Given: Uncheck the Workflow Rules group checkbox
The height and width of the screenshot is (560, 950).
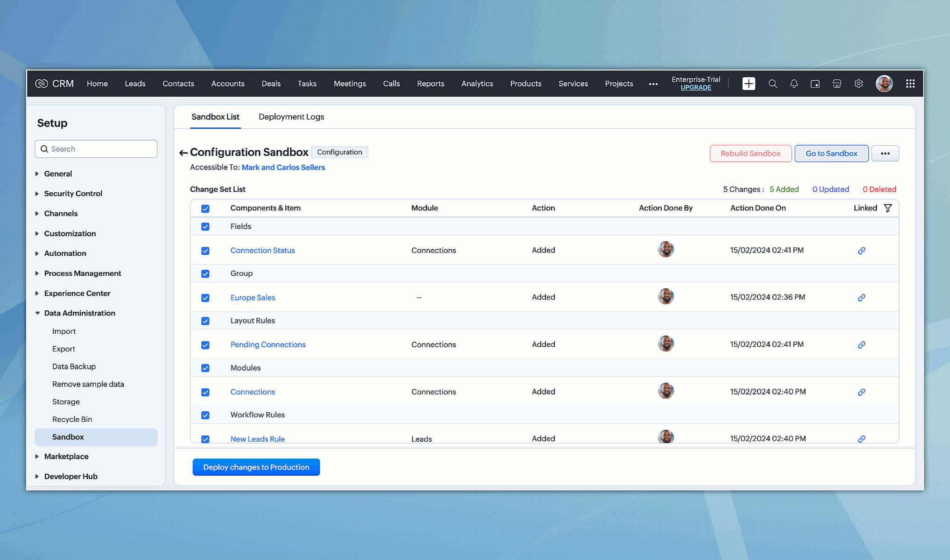Looking at the screenshot, I should coord(205,415).
